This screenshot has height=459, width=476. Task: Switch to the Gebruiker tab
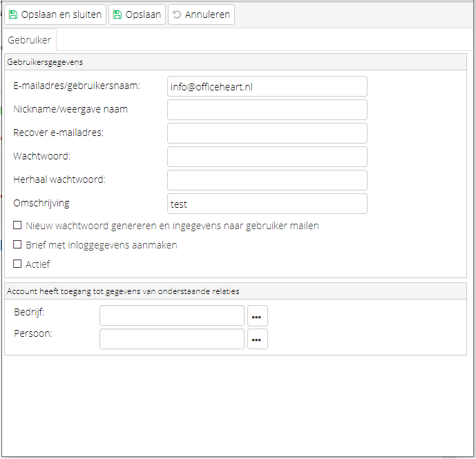tap(30, 40)
